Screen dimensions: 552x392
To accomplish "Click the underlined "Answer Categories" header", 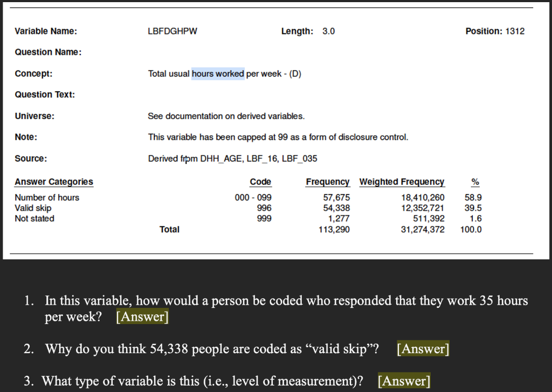I will (53, 182).
